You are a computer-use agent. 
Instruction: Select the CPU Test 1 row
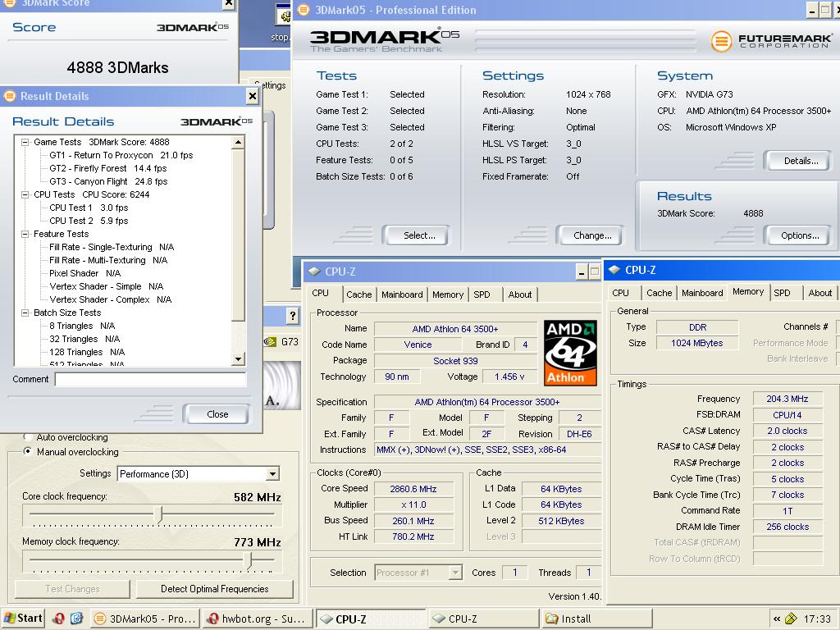tap(89, 208)
